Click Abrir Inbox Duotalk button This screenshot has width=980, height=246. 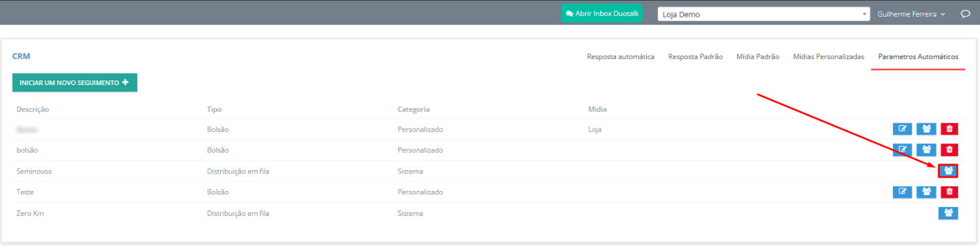601,13
